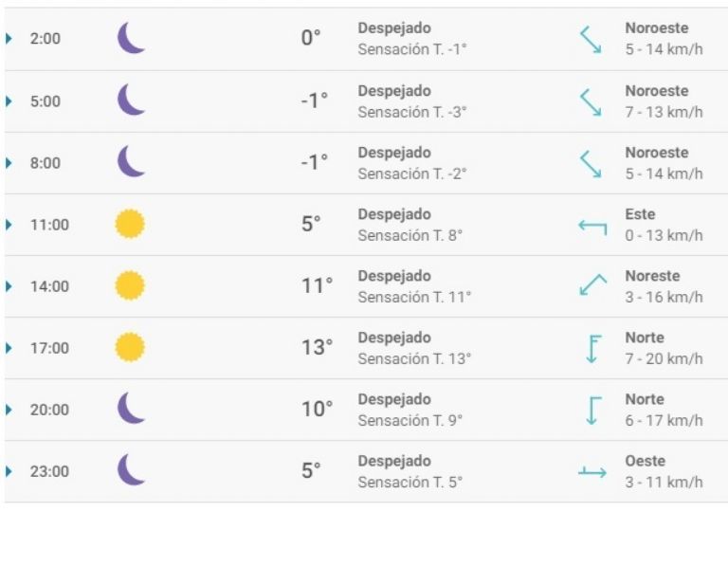Click the Despejado text in 20:00 row
The width and height of the screenshot is (728, 567).
[393, 399]
